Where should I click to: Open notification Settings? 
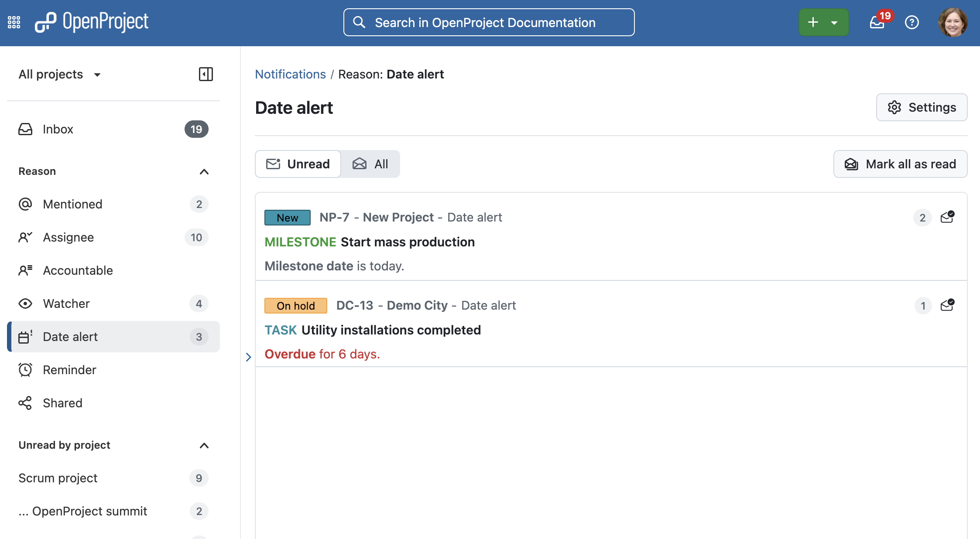[922, 107]
